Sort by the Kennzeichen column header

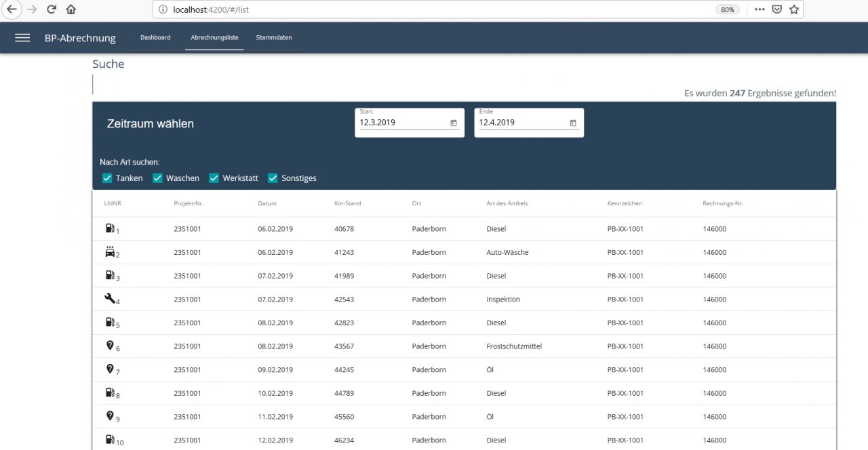pos(625,203)
